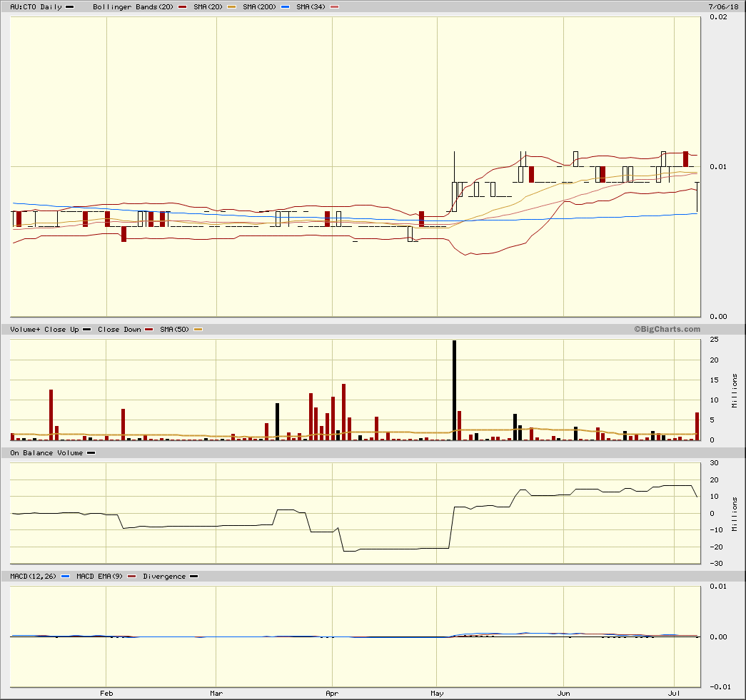The height and width of the screenshot is (700, 746).
Task: Click the Close Down legend label
Action: 119,330
